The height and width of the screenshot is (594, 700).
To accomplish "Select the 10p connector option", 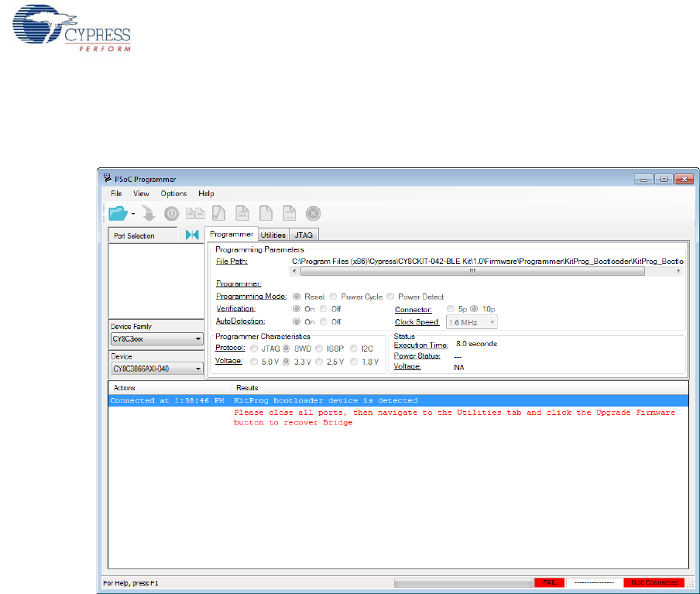I will point(474,308).
